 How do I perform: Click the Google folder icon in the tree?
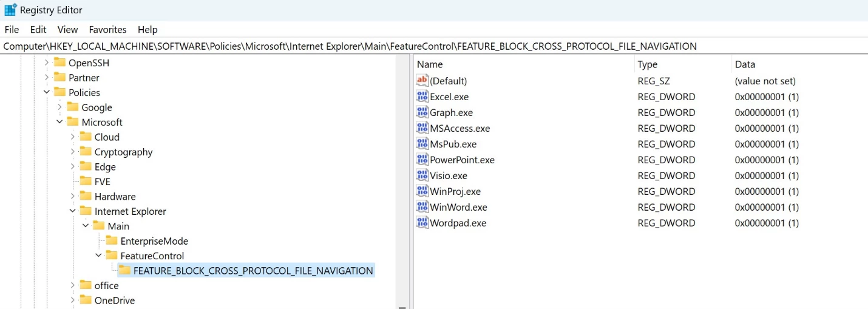tap(73, 107)
